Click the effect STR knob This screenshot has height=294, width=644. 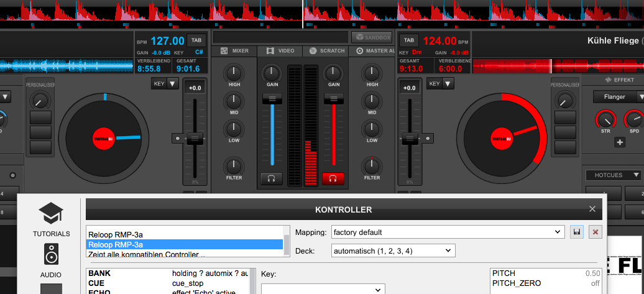point(606,120)
